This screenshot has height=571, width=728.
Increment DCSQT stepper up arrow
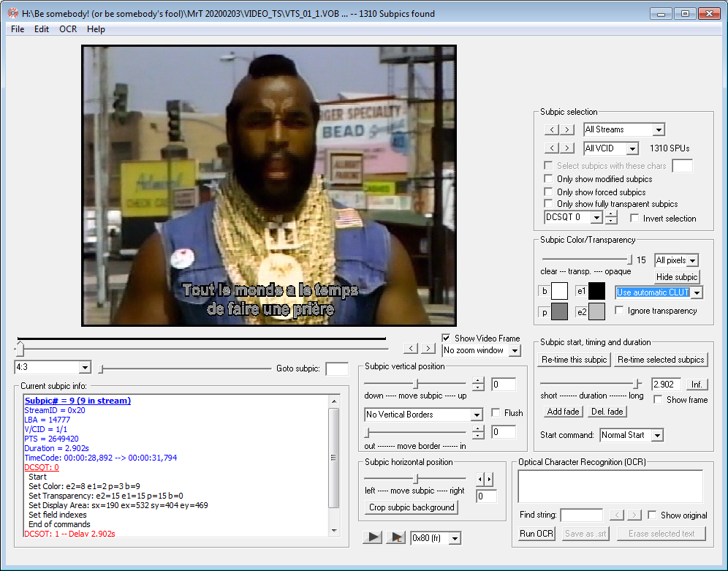[x=612, y=214]
